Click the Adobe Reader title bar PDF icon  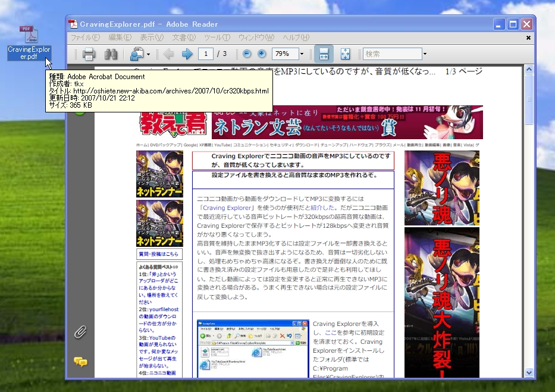(73, 24)
